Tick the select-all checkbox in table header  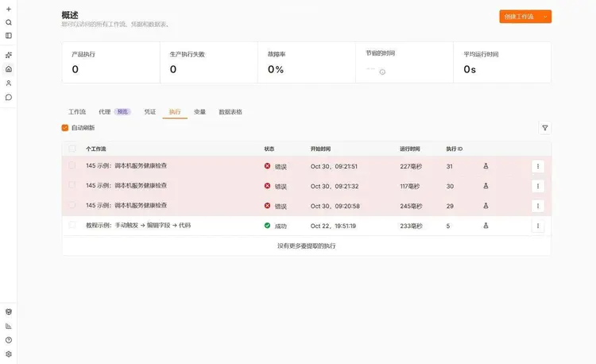pyautogui.click(x=72, y=149)
